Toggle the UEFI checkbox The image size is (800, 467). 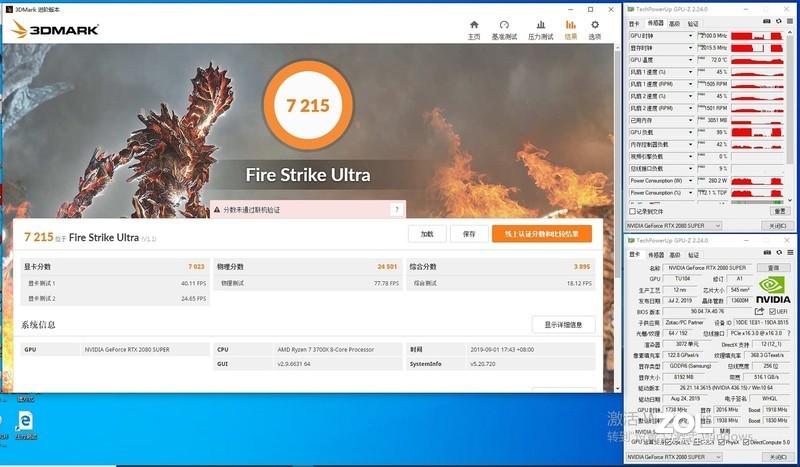pyautogui.click(x=772, y=311)
